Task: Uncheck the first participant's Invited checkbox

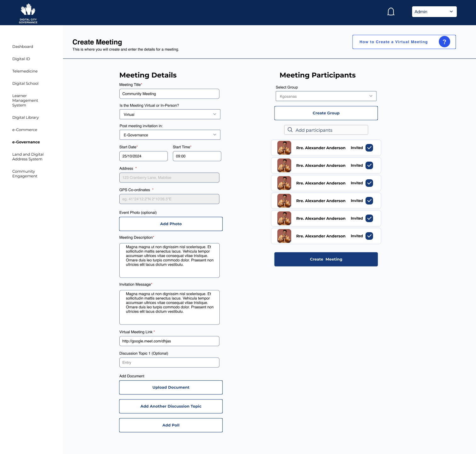Action: click(369, 148)
